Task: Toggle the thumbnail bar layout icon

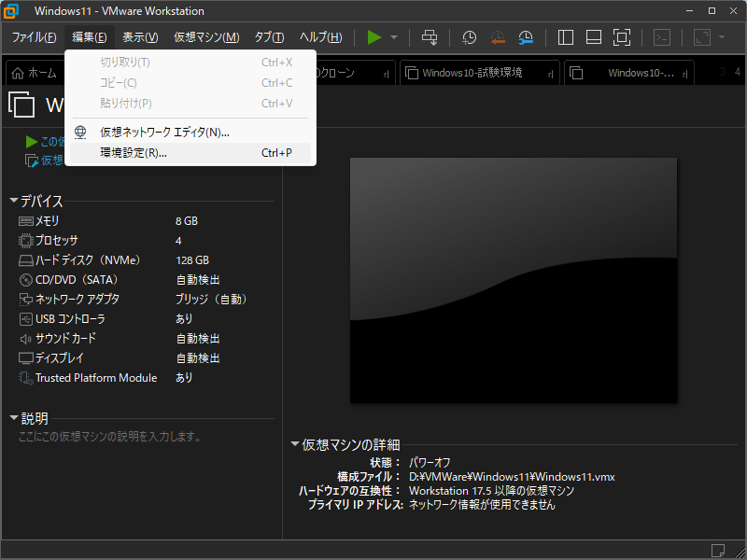Action: click(x=594, y=37)
